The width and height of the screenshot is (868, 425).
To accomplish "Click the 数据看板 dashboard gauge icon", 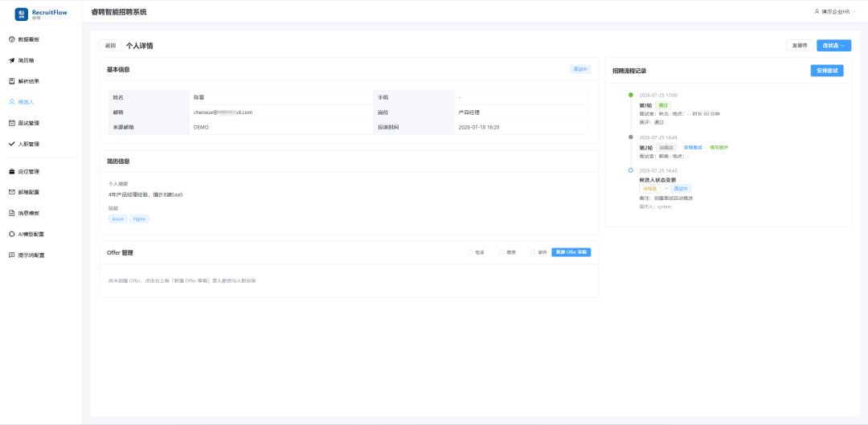I will [x=11, y=39].
